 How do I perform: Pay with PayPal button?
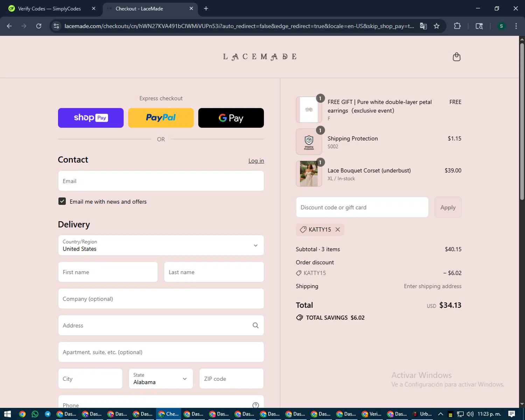point(161,118)
